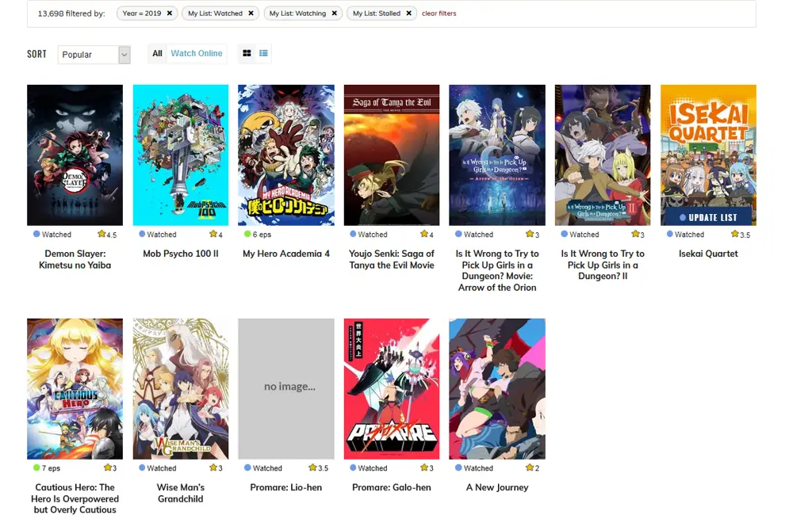
Task: Click Watched status dot under Dungeon? II
Action: pyautogui.click(x=565, y=234)
